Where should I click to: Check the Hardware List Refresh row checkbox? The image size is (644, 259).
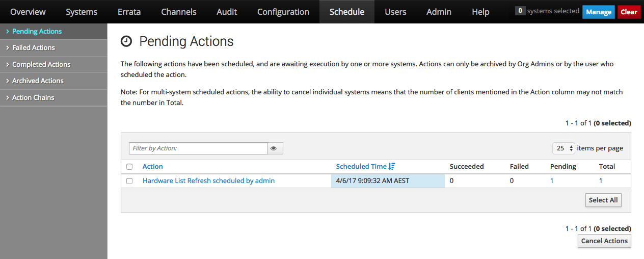click(x=129, y=181)
